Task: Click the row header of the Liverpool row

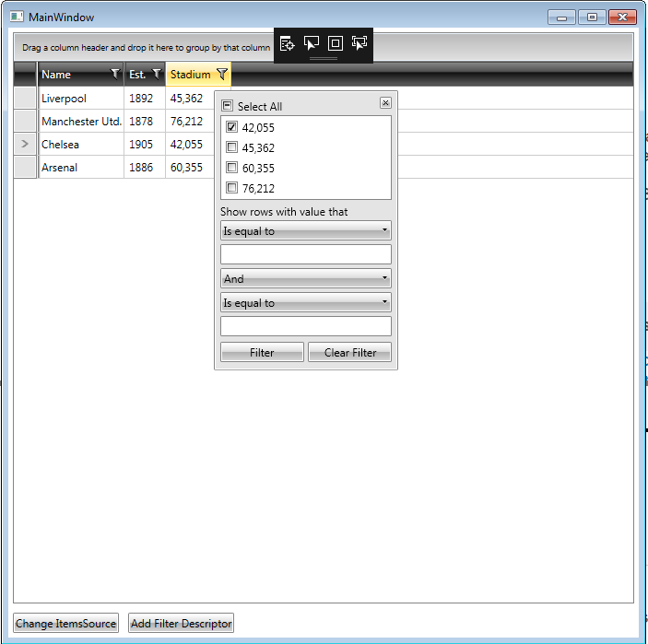Action: point(25,99)
